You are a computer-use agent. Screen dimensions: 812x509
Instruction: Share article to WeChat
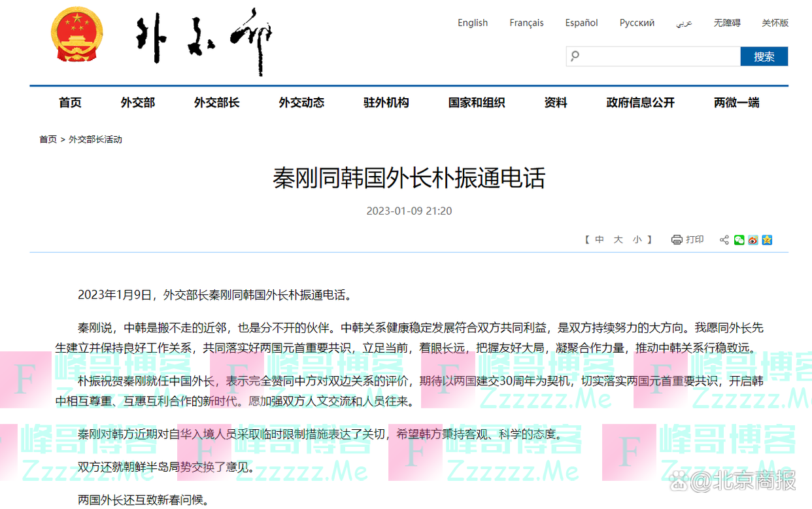739,240
